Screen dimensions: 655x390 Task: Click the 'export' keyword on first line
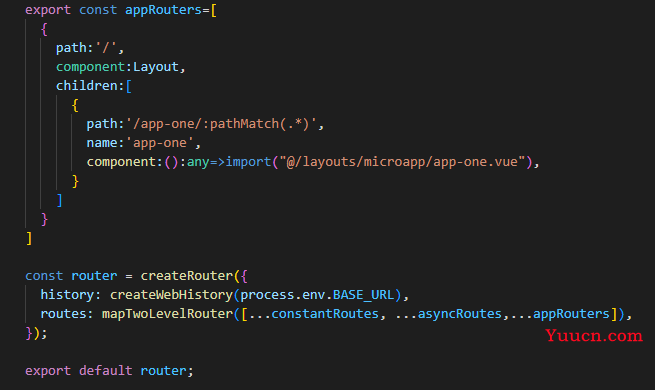coord(48,10)
